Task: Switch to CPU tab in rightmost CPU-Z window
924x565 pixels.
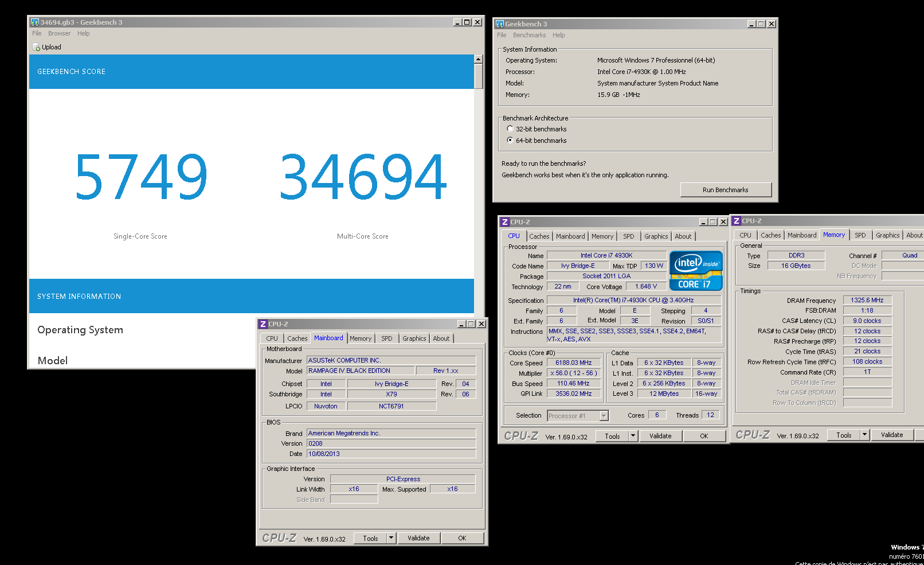Action: coord(745,235)
